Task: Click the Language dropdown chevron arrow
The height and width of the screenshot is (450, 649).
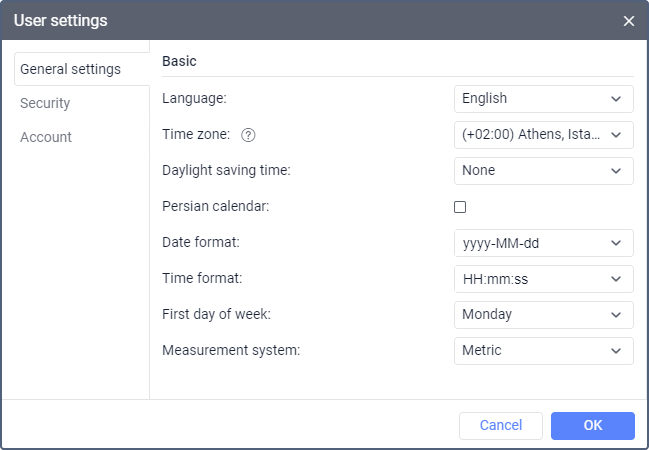Action: [616, 99]
